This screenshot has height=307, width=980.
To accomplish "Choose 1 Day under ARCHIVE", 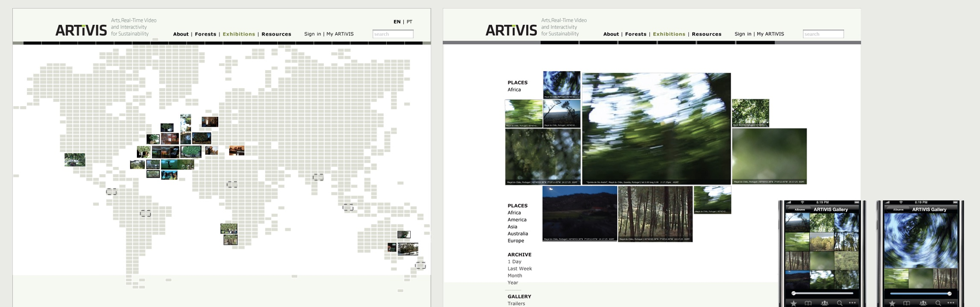I will click(x=515, y=262).
